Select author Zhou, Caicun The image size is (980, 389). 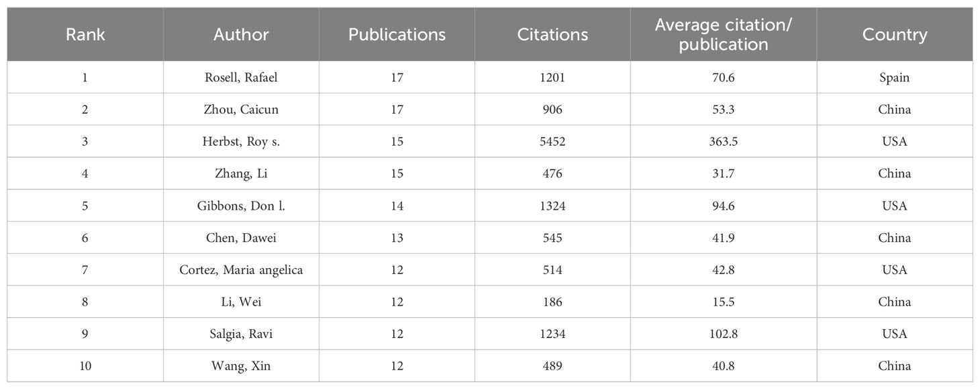pos(241,110)
